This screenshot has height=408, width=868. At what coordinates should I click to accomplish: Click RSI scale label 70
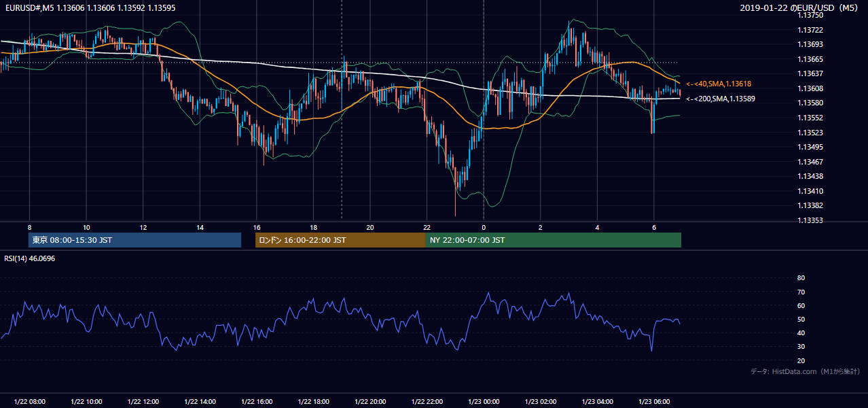point(801,292)
